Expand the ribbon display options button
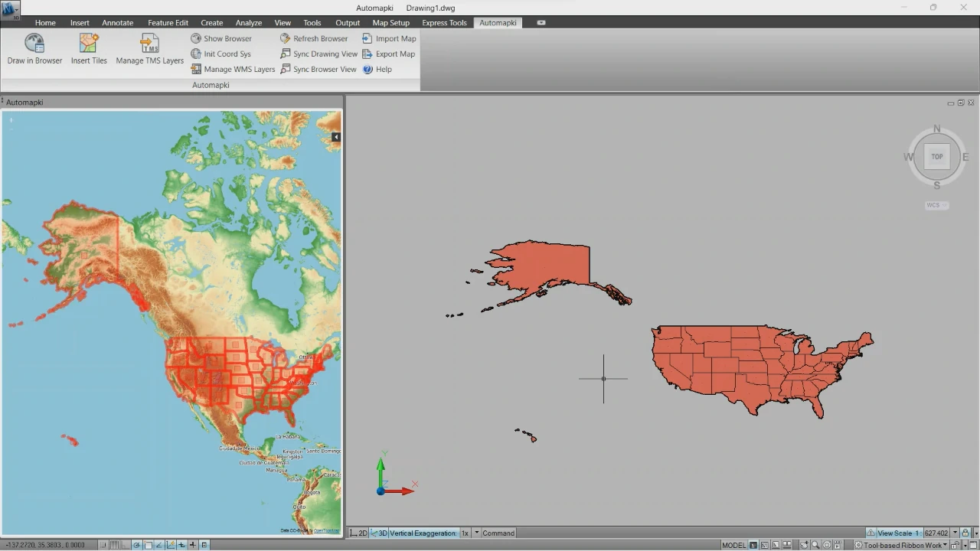 (541, 22)
